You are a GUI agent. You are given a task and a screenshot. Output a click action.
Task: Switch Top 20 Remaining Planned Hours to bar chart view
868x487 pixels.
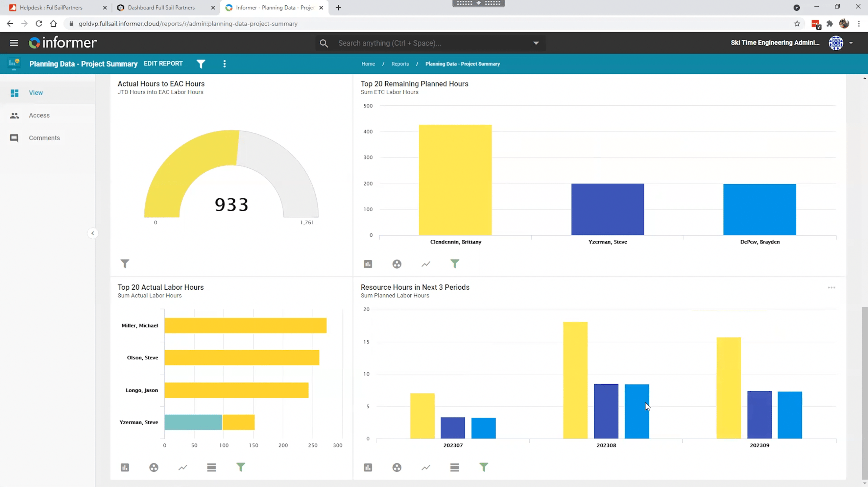click(368, 264)
